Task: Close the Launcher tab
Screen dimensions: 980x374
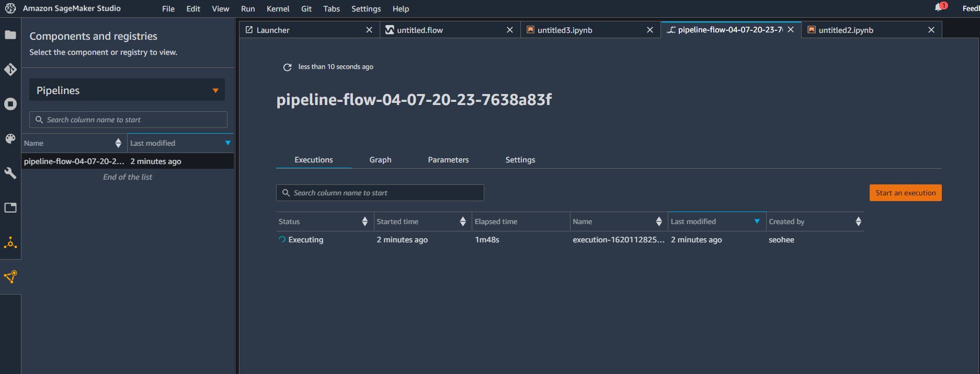Action: click(x=369, y=30)
